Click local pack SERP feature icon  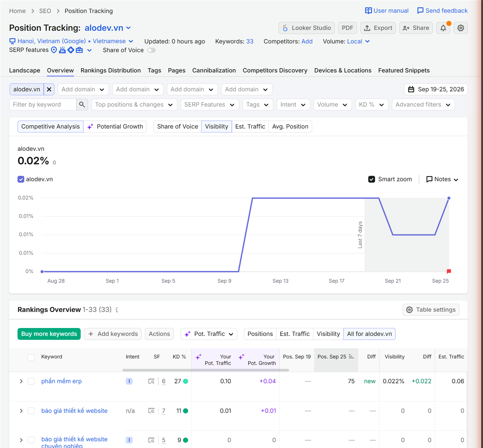[54, 50]
